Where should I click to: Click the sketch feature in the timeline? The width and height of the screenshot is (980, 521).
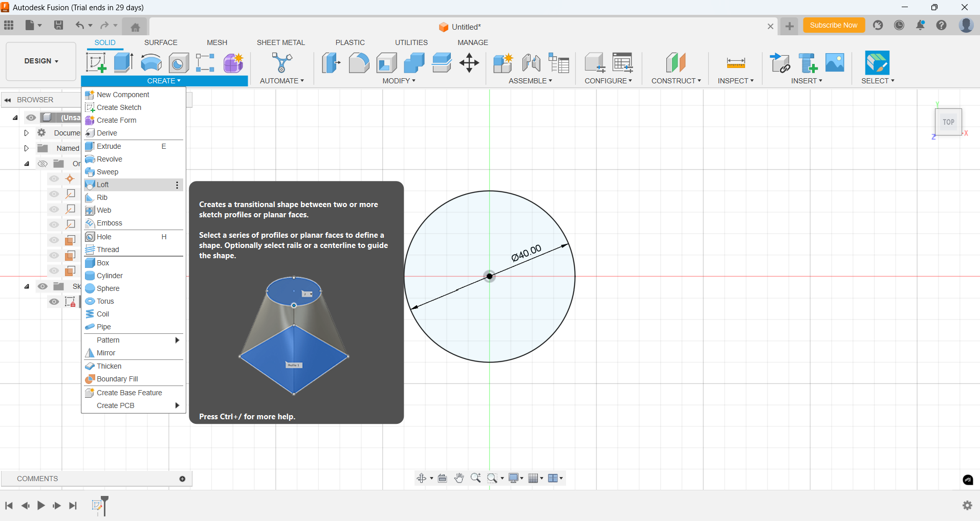97,506
